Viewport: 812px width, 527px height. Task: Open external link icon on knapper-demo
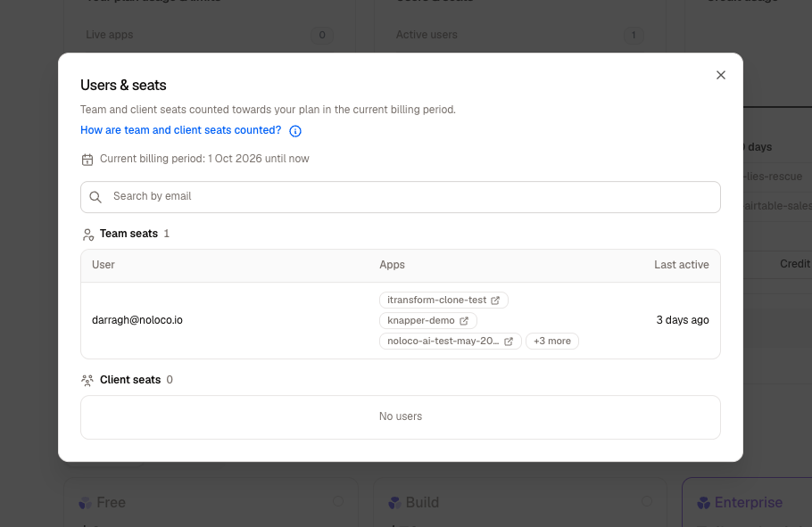coord(464,321)
